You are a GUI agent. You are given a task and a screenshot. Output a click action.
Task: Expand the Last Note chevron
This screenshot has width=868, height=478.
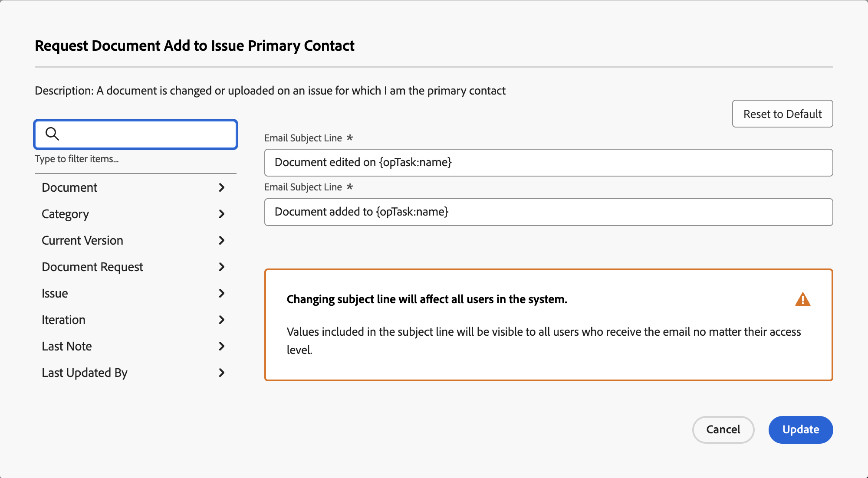coord(221,346)
